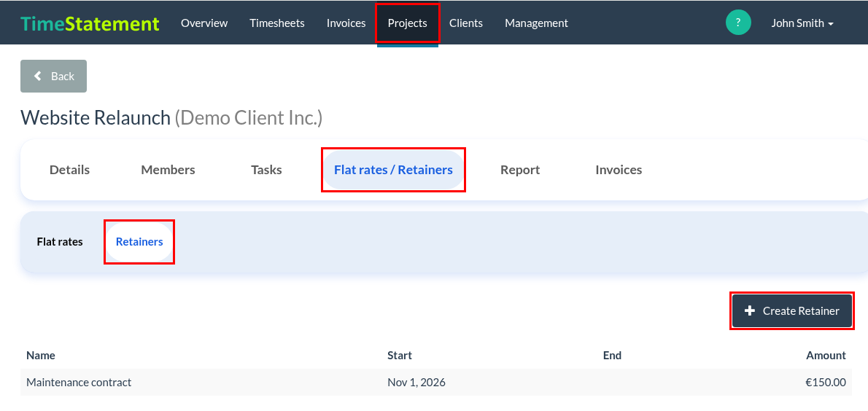Click the Create Retainer button
Viewport: 868px width, 411px height.
pyautogui.click(x=791, y=311)
